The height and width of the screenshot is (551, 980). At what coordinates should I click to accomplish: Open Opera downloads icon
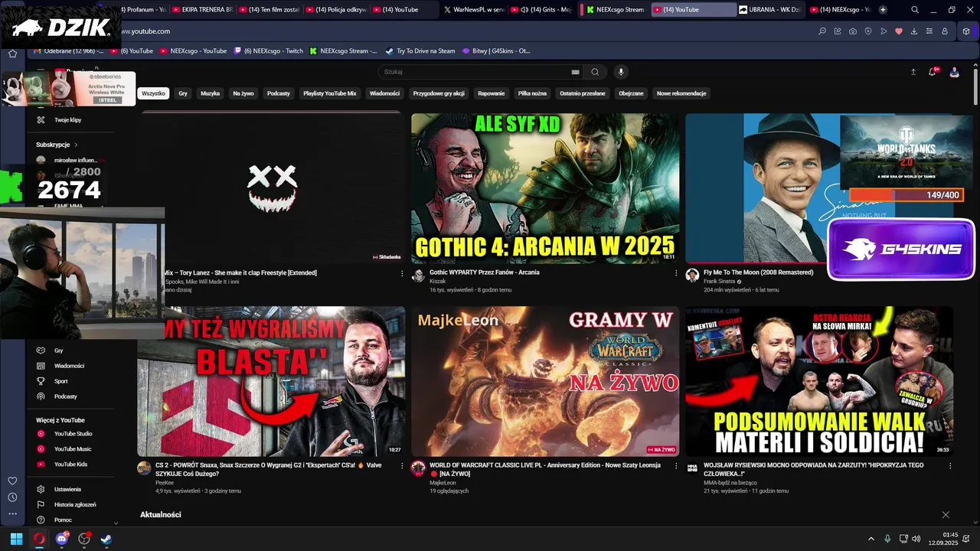click(914, 31)
